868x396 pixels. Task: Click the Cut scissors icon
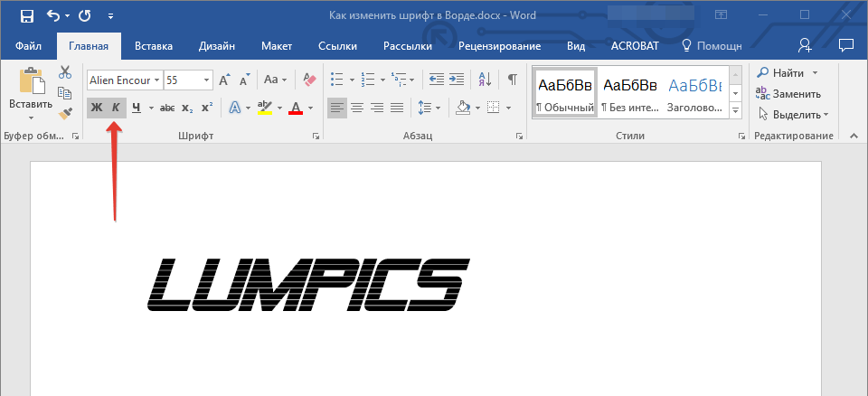click(65, 72)
